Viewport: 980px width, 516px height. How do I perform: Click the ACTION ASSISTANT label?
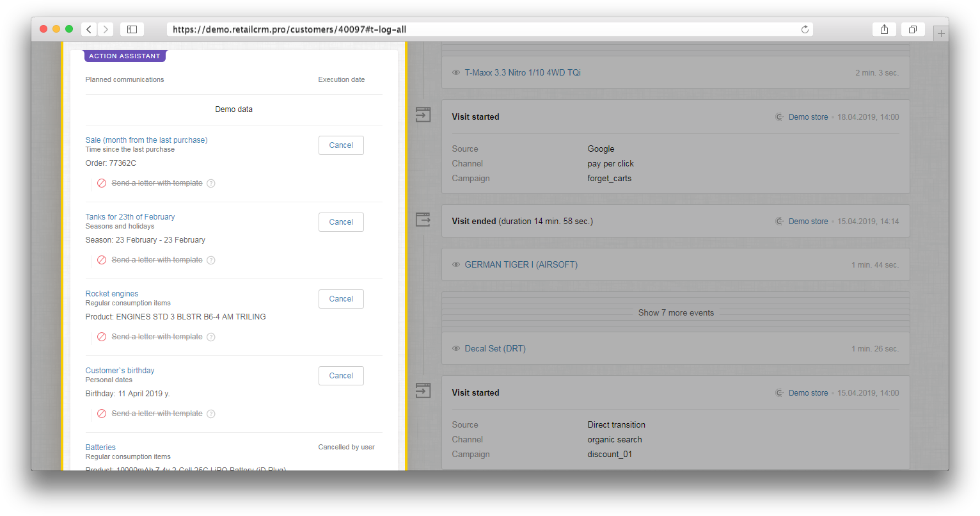[125, 56]
